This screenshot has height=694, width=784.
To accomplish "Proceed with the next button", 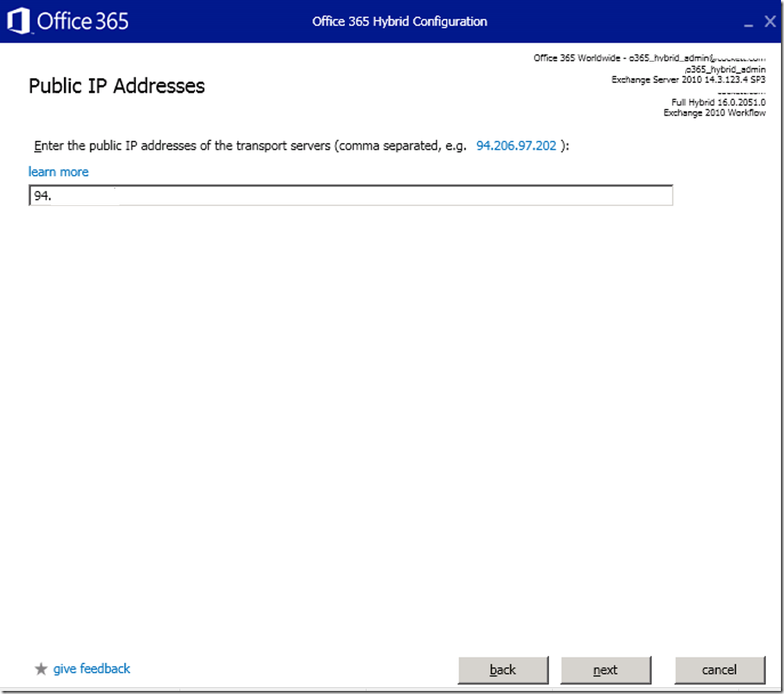I will pyautogui.click(x=605, y=670).
